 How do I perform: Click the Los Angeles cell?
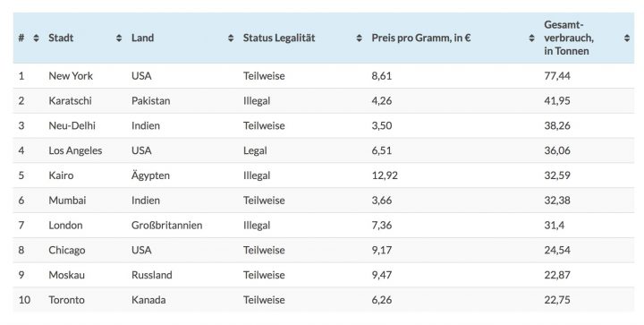coord(75,150)
